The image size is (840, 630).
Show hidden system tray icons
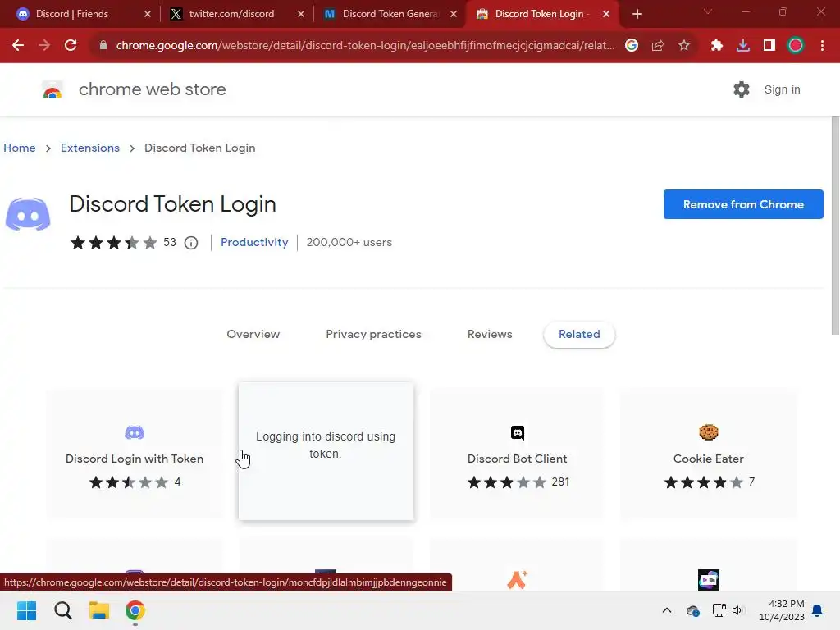[667, 610]
